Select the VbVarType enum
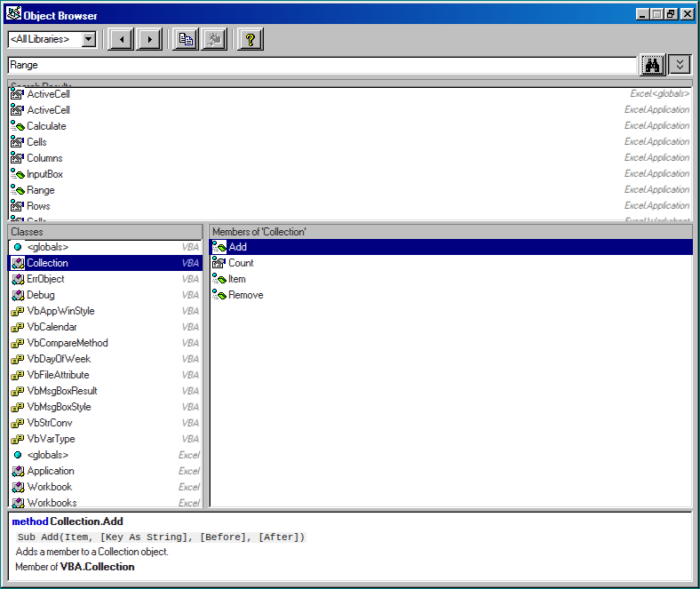The height and width of the screenshot is (589, 700). 105,439
